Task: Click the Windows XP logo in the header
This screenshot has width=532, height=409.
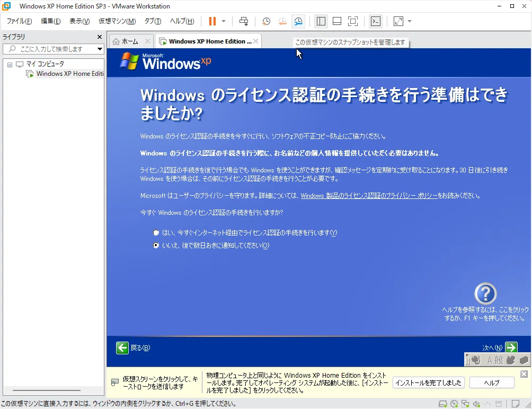Action: 165,62
